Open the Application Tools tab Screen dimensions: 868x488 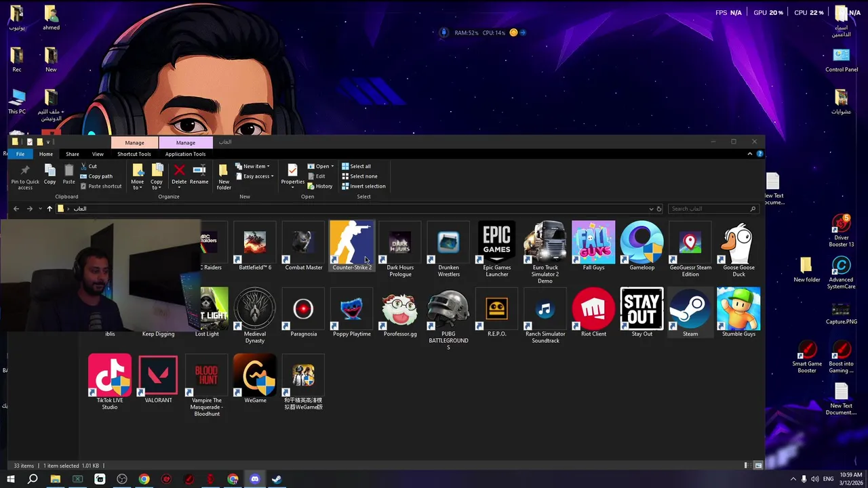coord(185,154)
